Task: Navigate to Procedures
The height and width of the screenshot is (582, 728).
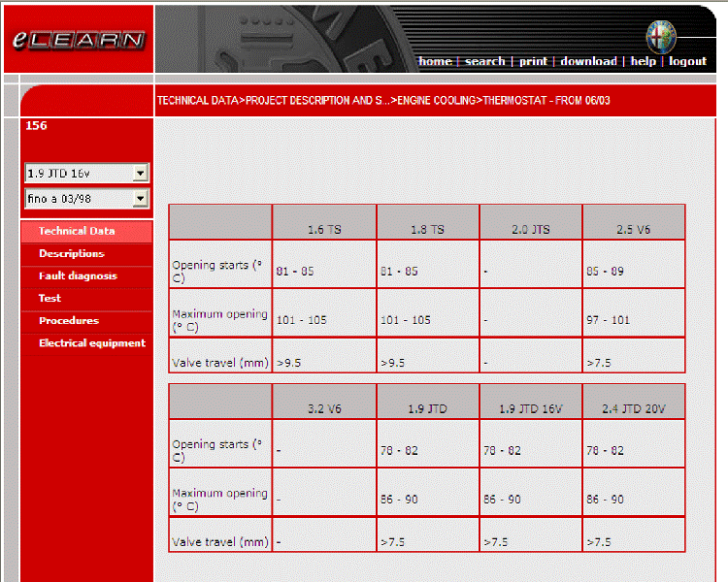Action: (69, 320)
